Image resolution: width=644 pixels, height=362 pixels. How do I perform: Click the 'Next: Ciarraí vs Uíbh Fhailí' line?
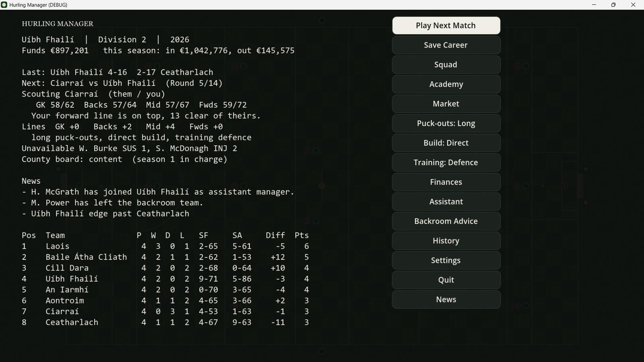[122, 83]
